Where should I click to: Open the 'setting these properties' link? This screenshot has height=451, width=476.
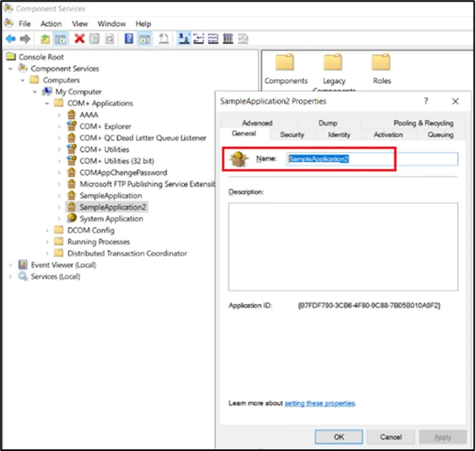(319, 403)
